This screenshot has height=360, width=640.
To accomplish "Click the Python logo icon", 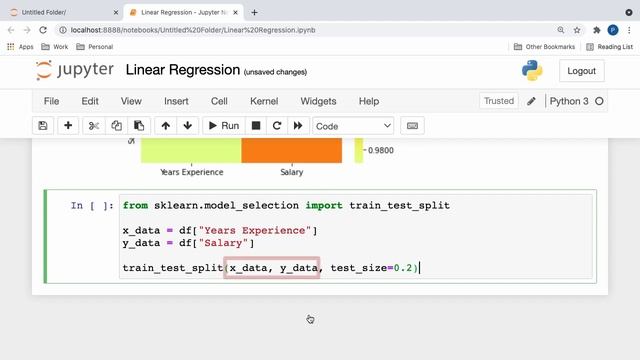I will (532, 70).
